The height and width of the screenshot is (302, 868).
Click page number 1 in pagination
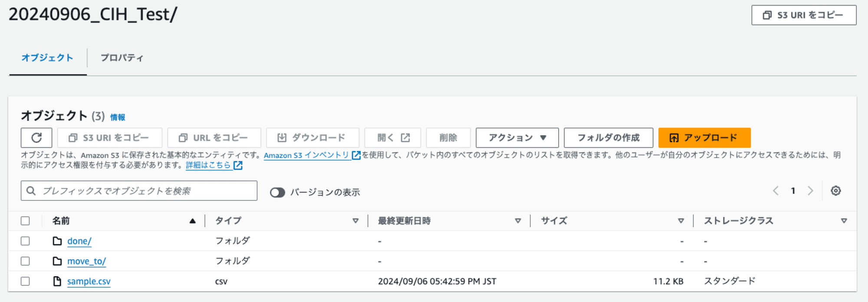793,191
